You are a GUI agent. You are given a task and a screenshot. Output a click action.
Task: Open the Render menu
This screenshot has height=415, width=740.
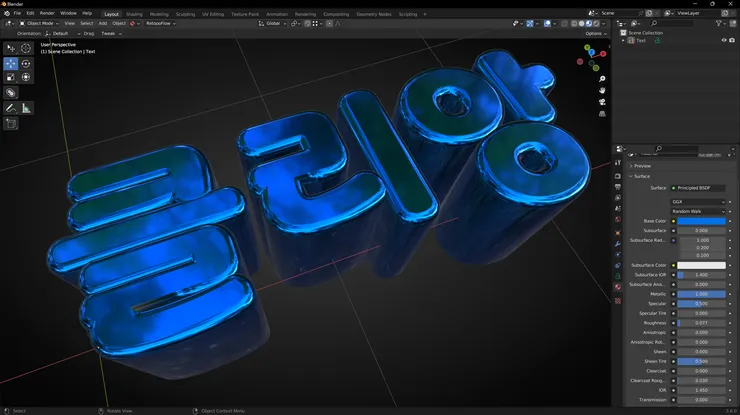click(x=47, y=13)
